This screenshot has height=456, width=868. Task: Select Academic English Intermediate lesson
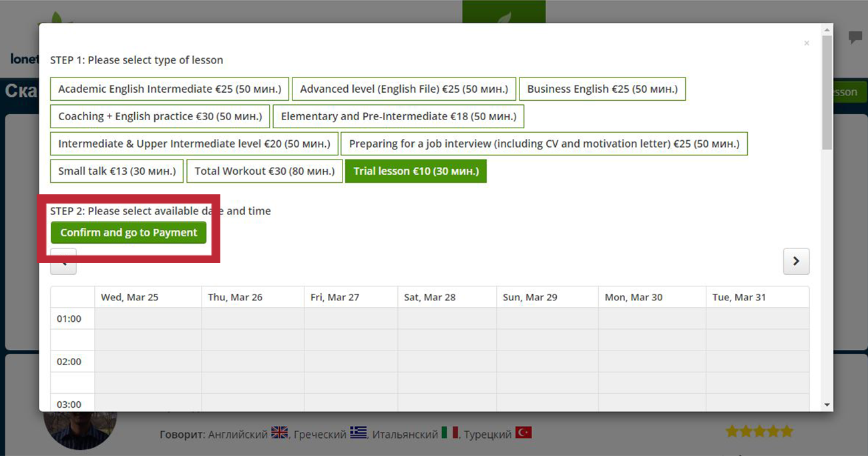pyautogui.click(x=170, y=89)
